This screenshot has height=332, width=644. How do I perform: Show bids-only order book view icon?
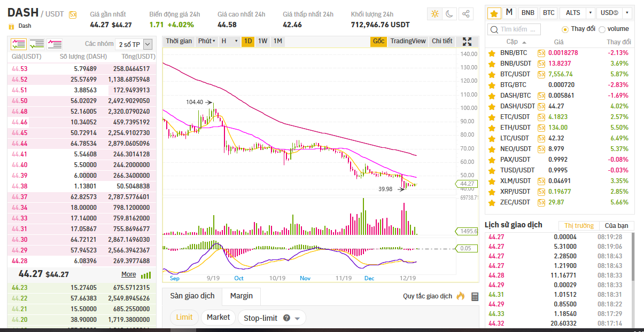pos(37,44)
